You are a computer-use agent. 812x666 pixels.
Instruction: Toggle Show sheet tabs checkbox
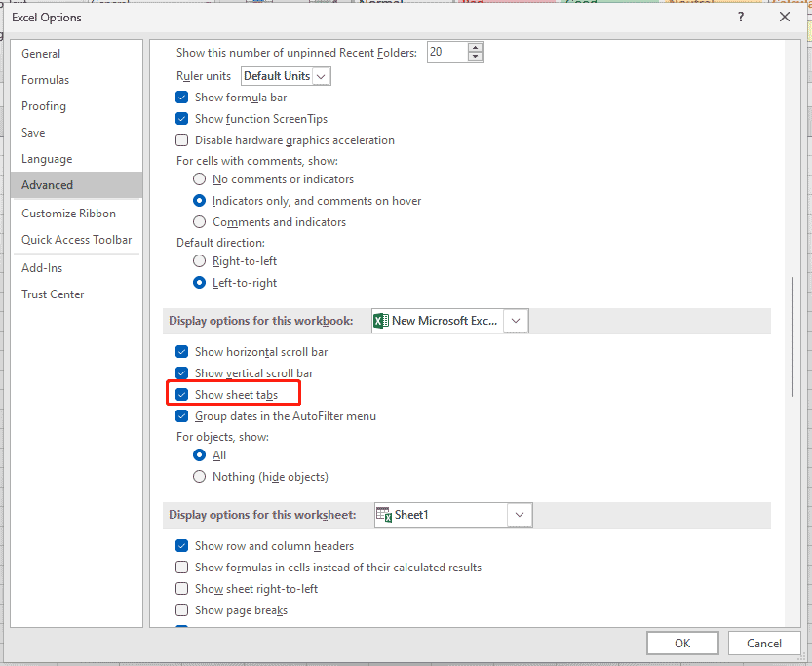(181, 393)
